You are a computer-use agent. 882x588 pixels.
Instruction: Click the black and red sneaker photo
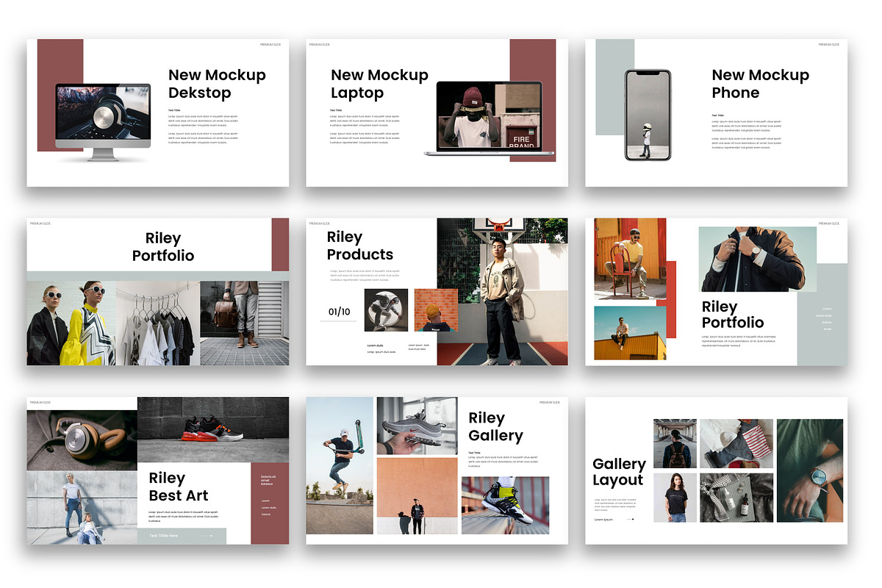point(213,429)
